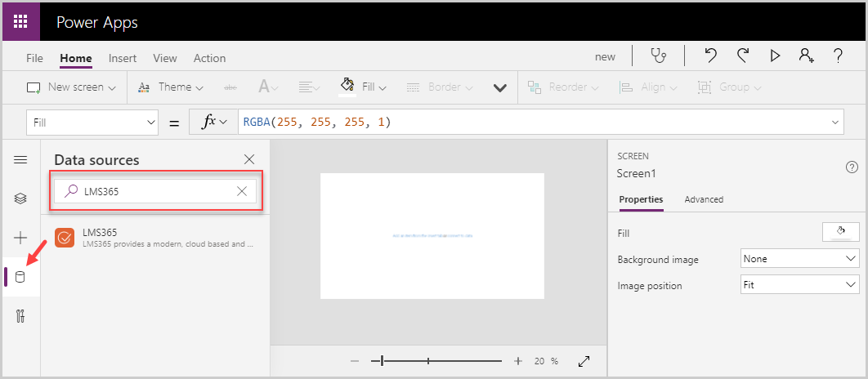Expand the Background image None dropdown
This screenshot has height=379, width=868.
pyautogui.click(x=799, y=259)
